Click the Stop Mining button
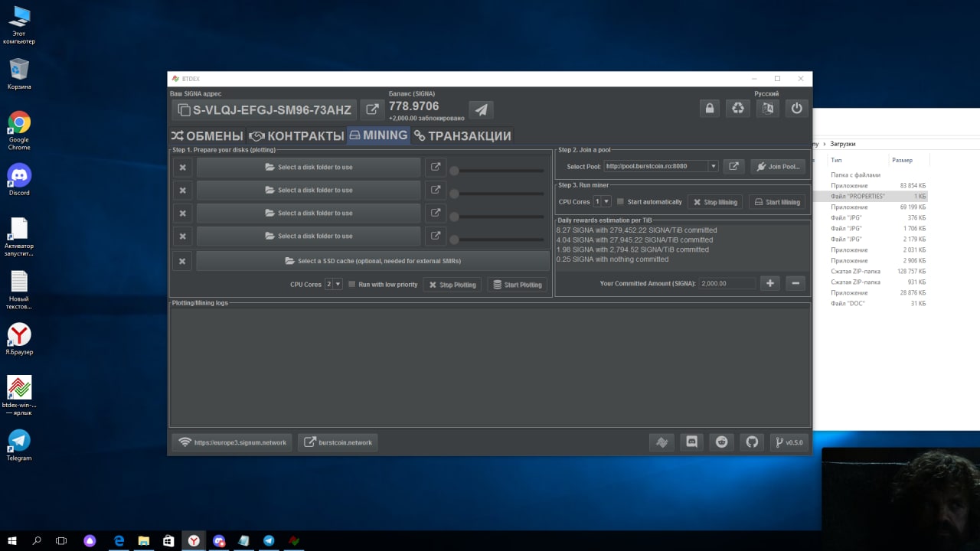This screenshot has width=980, height=551. pos(715,202)
